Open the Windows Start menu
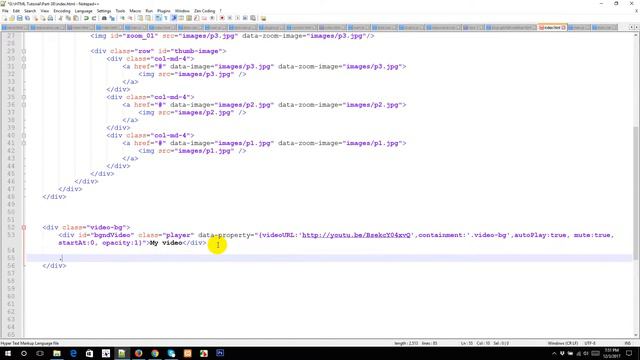 click(8, 353)
